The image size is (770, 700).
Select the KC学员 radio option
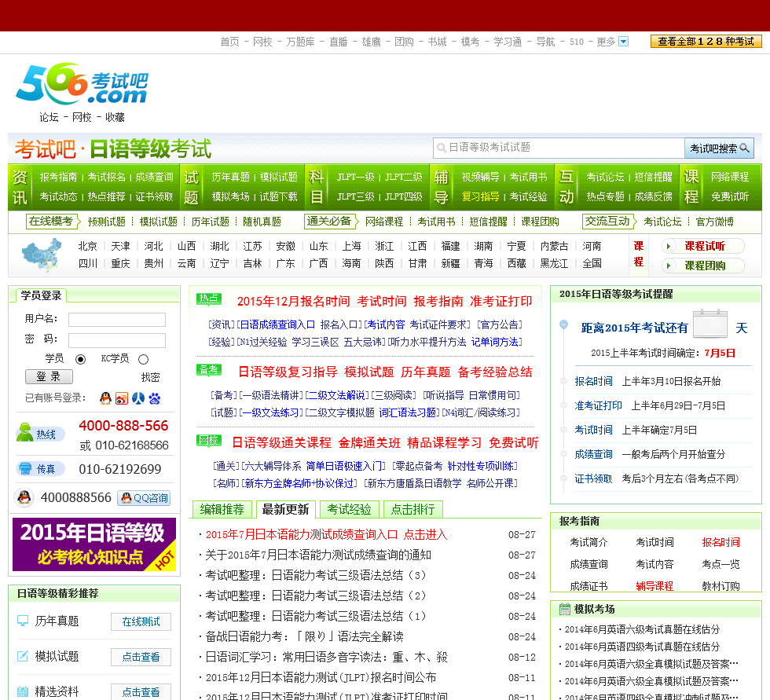tap(143, 359)
